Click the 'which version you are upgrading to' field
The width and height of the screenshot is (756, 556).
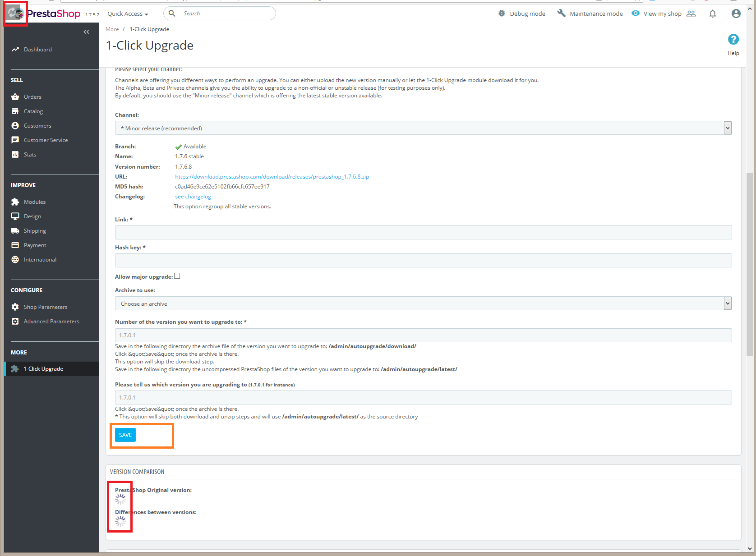point(423,398)
